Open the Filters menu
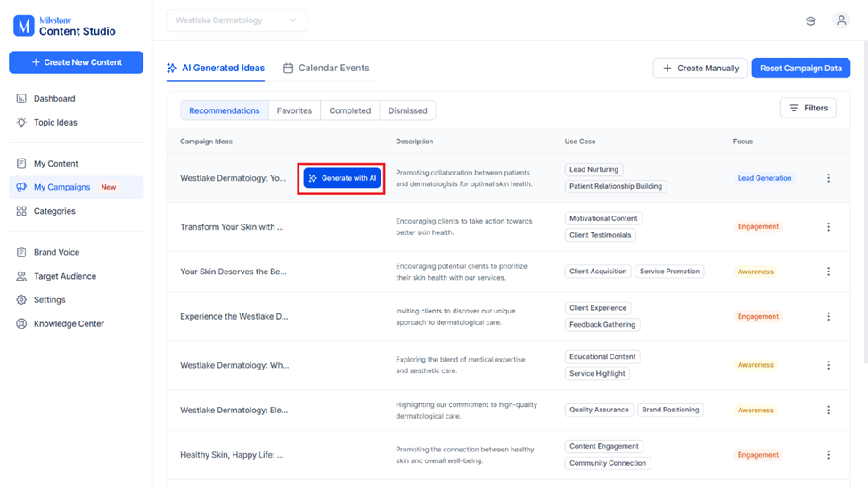The image size is (868, 488). tap(807, 108)
